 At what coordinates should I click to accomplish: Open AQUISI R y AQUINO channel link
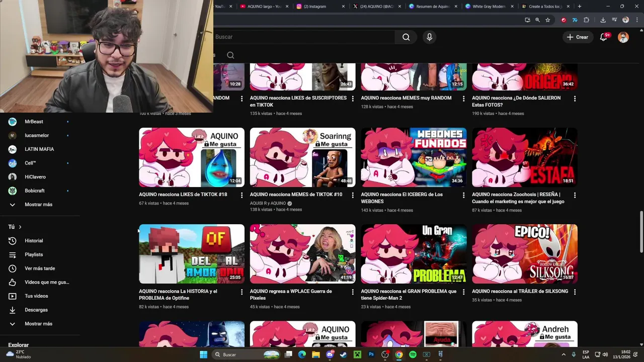pyautogui.click(x=268, y=203)
